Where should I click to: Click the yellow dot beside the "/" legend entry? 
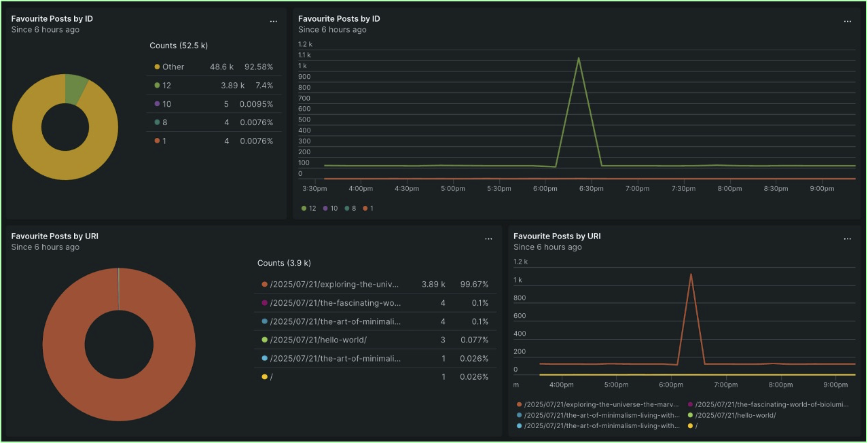tap(264, 376)
